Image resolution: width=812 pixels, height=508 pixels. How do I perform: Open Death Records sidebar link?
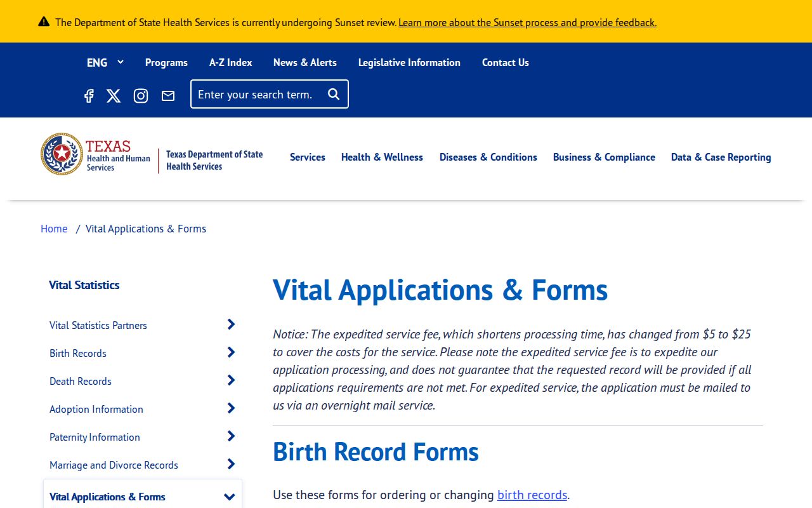pyautogui.click(x=81, y=381)
